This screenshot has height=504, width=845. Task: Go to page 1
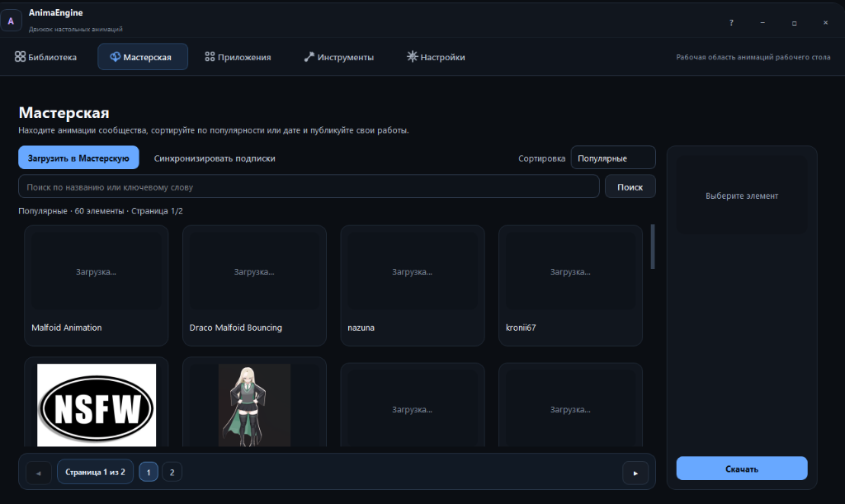149,472
